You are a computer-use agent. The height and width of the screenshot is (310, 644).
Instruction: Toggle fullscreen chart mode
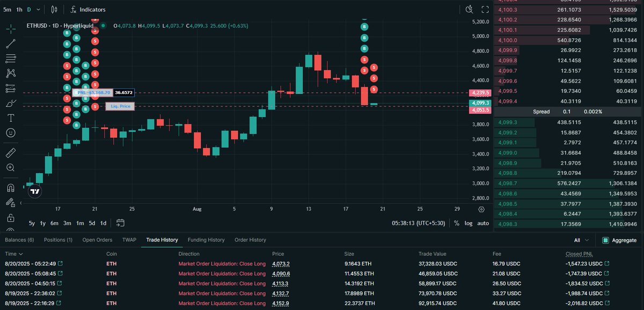tap(485, 10)
